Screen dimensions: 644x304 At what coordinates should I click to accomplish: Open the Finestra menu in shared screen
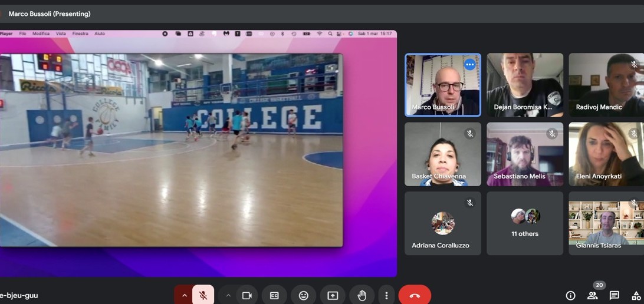pos(80,34)
